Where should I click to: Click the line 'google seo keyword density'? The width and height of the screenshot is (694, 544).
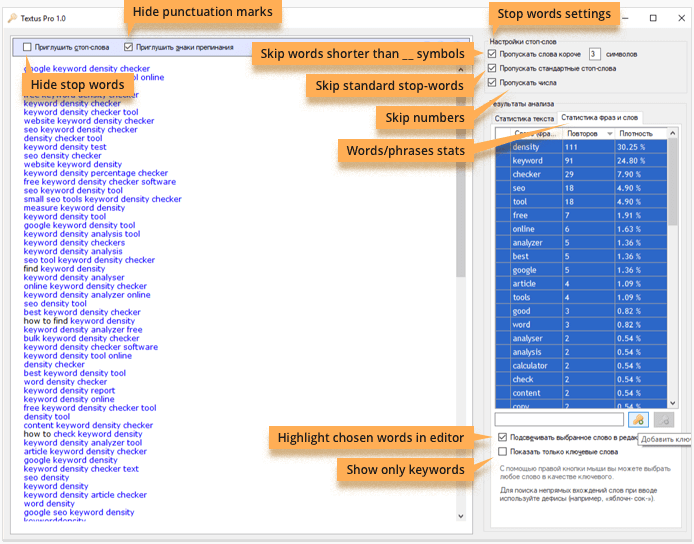(79, 512)
